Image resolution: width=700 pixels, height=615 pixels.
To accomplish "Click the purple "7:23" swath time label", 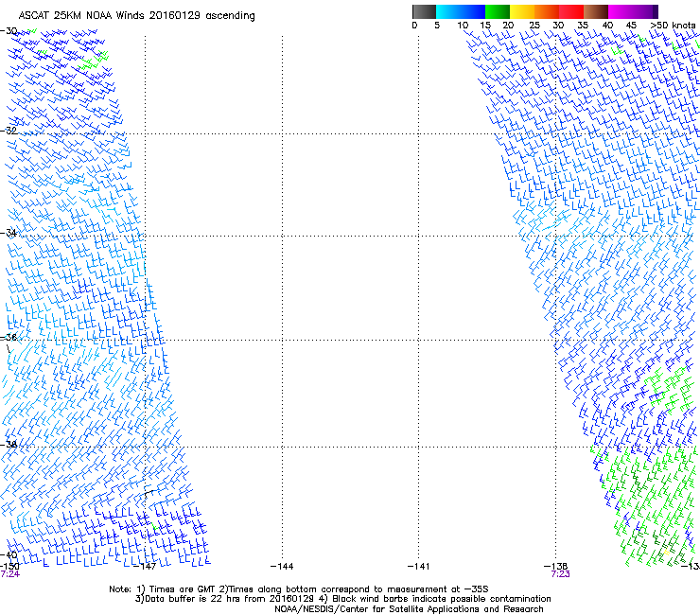I will pyautogui.click(x=560, y=574).
